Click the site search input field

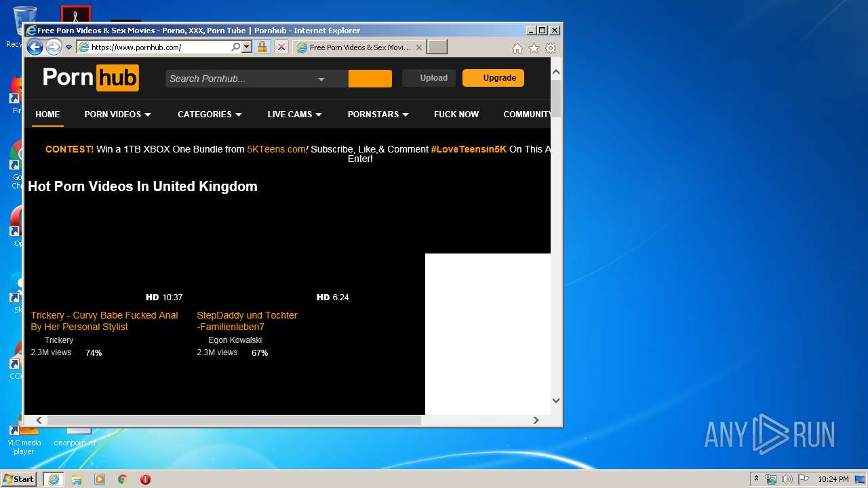241,79
